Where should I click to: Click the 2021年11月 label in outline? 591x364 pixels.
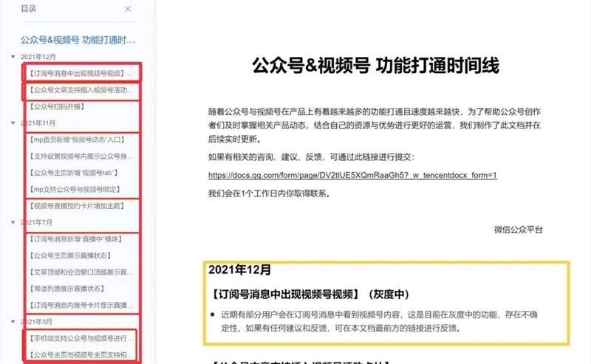point(38,123)
